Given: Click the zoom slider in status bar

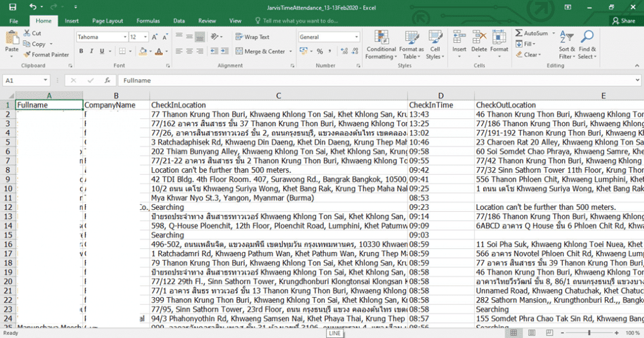Looking at the screenshot, I should point(589,333).
